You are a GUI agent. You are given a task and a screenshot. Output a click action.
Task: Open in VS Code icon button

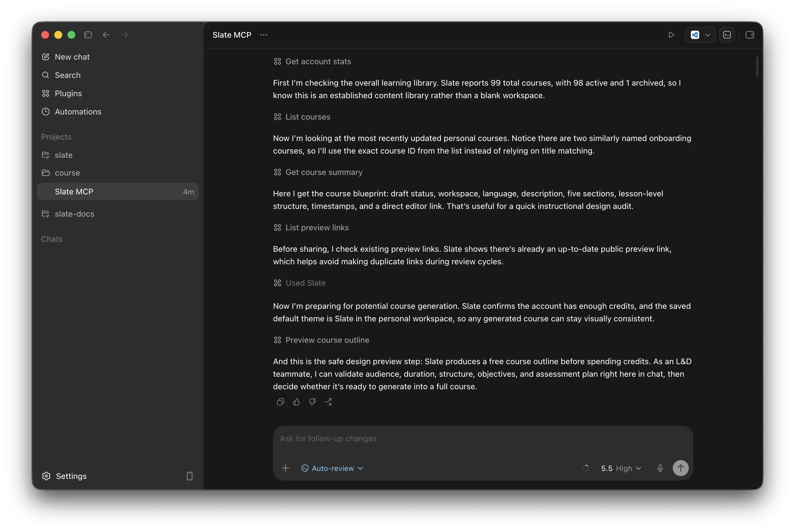click(695, 35)
